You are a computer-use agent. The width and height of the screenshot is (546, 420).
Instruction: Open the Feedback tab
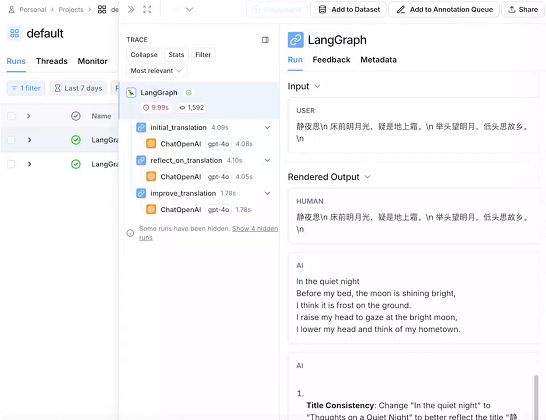pos(331,60)
